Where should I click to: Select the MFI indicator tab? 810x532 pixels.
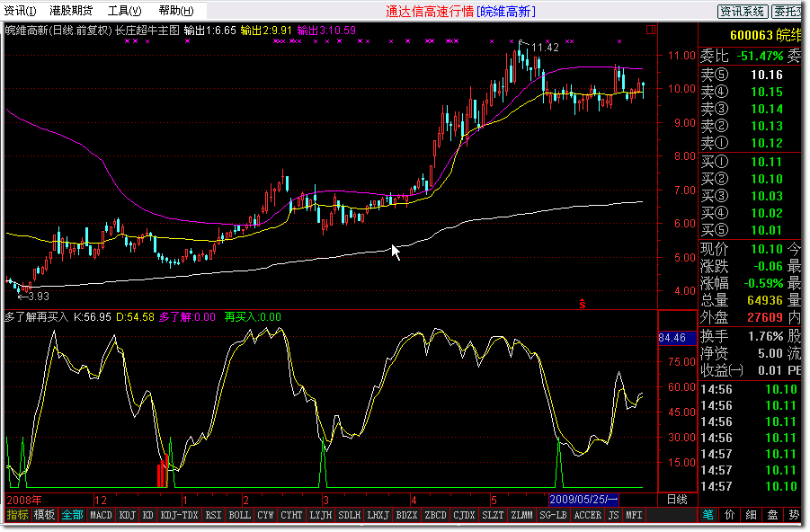pos(634,515)
